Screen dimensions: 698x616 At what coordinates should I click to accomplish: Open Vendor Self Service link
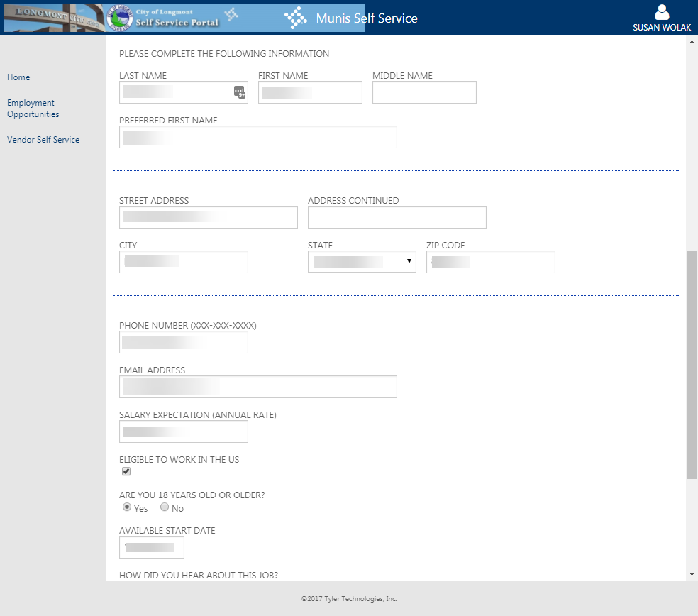point(43,140)
